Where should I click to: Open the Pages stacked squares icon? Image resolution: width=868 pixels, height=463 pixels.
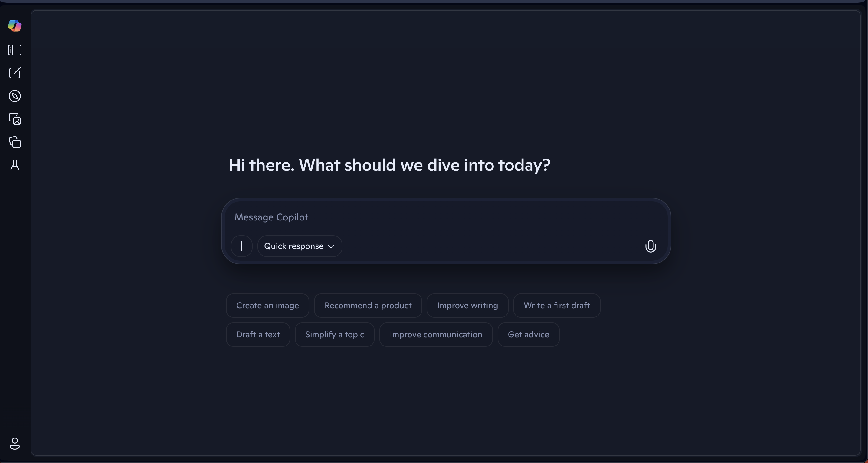[15, 142]
